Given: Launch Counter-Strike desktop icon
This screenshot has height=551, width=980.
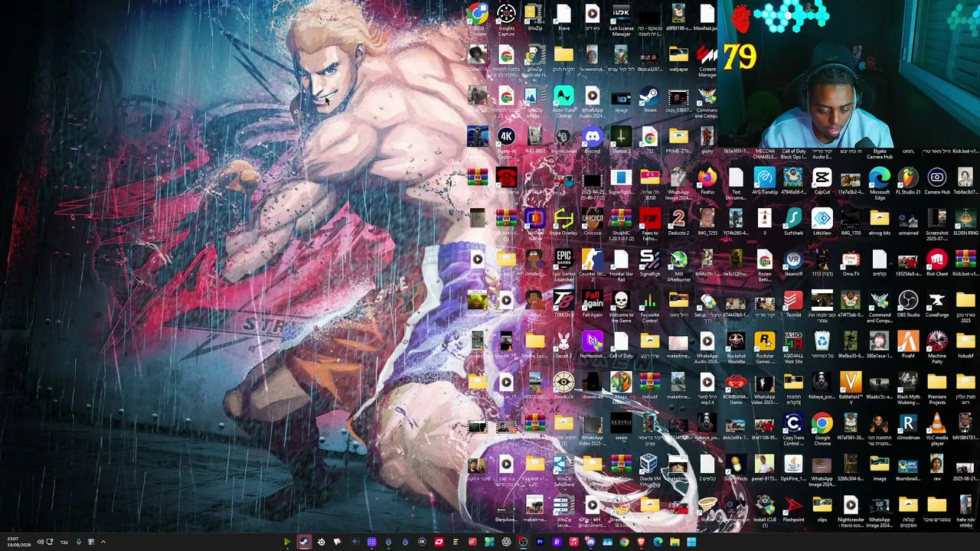Looking at the screenshot, I should 592,265.
